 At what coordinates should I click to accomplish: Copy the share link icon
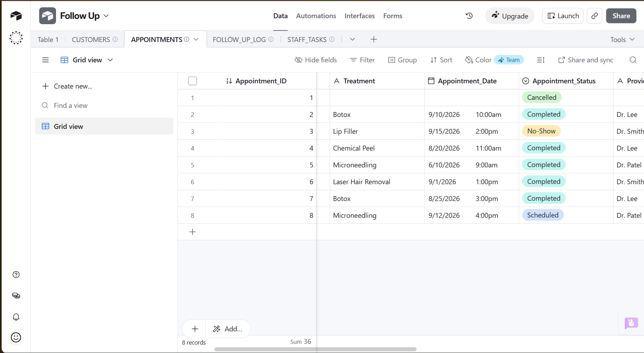pos(594,16)
